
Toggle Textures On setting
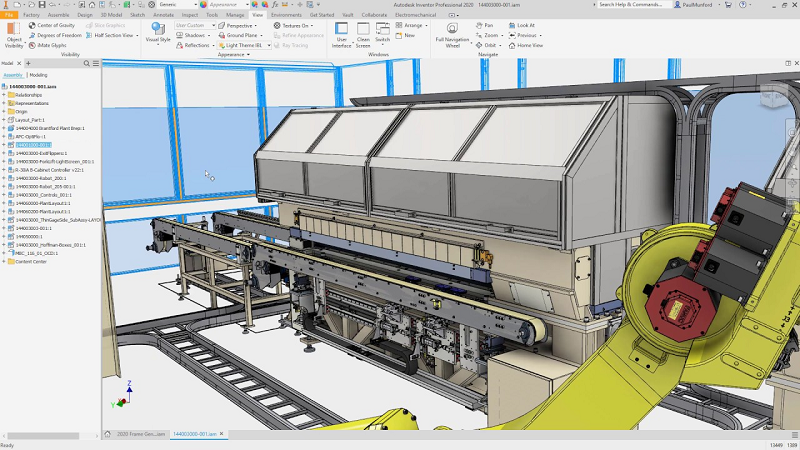294,25
